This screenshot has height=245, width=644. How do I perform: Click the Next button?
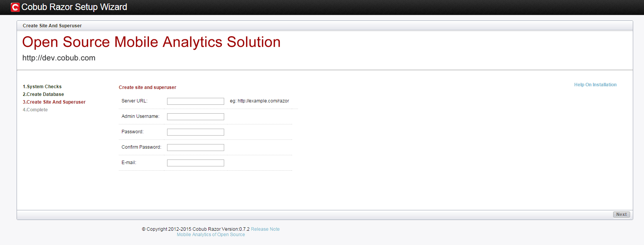tap(621, 215)
